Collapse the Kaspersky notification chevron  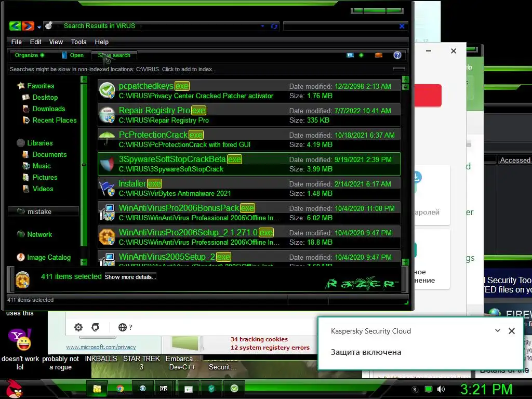coord(497,330)
